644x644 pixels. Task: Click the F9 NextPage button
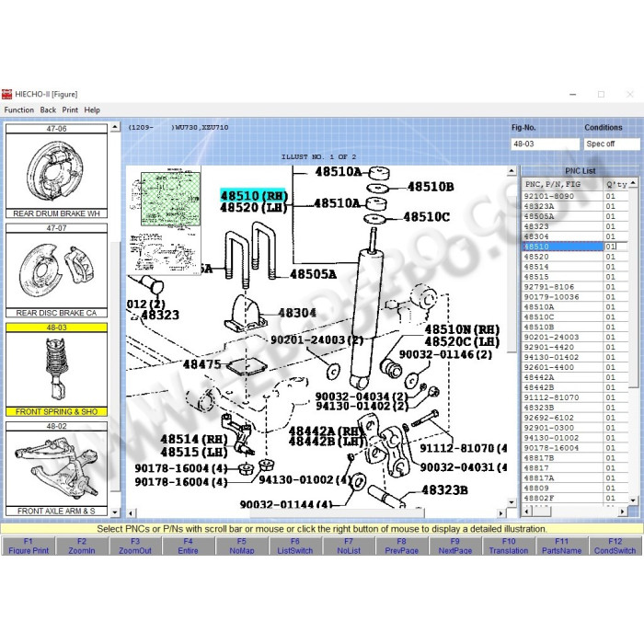pos(455,546)
